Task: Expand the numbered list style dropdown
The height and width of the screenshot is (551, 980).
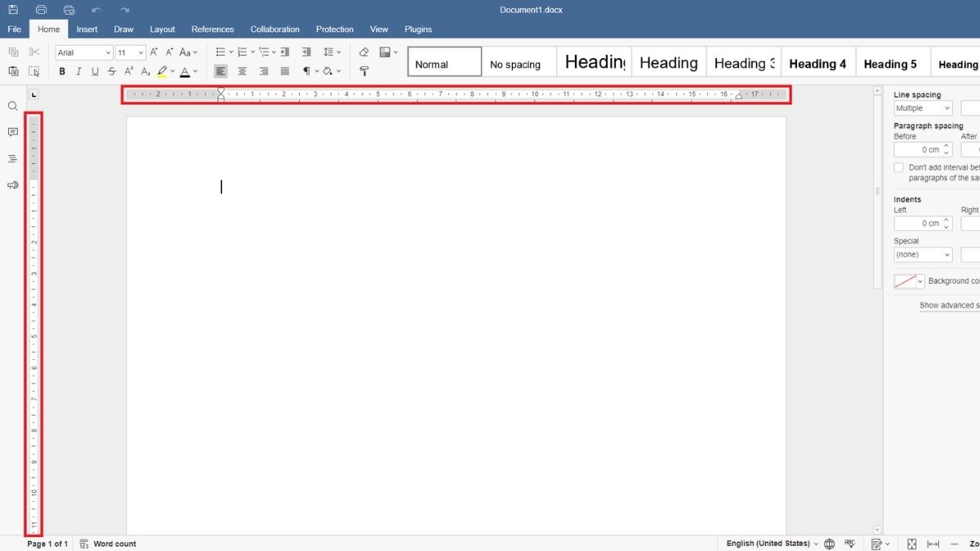Action: point(252,51)
